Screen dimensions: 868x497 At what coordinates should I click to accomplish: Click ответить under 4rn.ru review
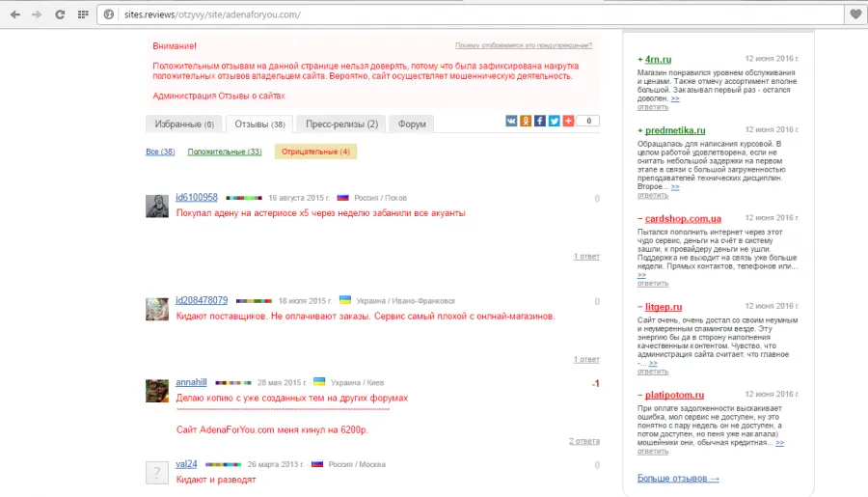click(x=653, y=107)
